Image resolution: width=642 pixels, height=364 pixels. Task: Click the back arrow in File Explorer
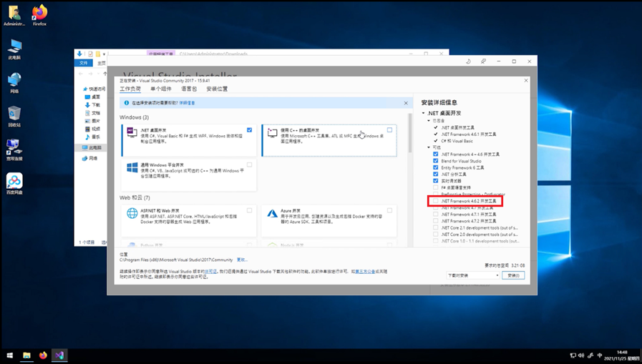coord(81,74)
